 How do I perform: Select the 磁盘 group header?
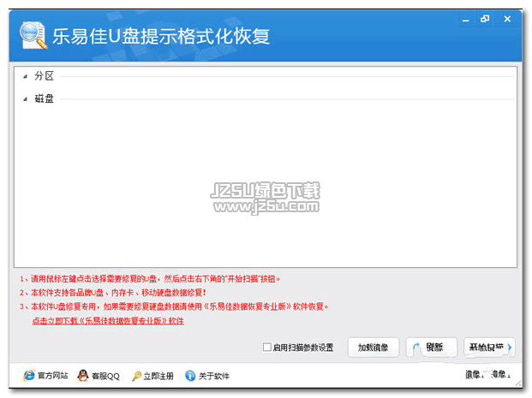[44, 98]
